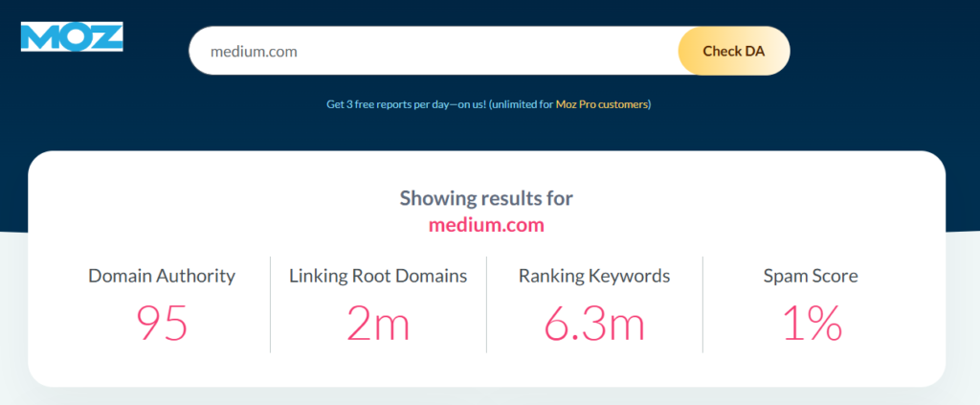Focus the domain search field showing medium.com
980x405 pixels.
434,52
